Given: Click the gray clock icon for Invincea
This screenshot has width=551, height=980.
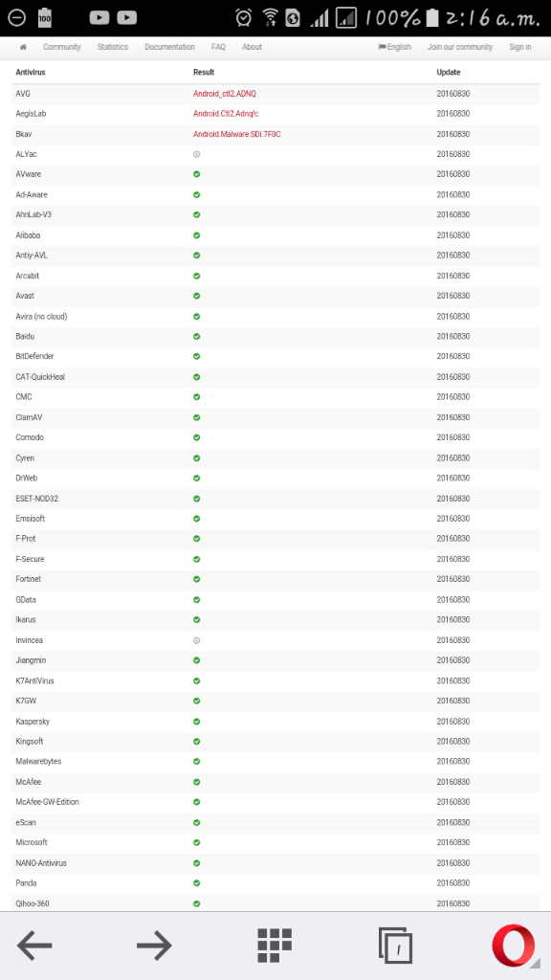Looking at the screenshot, I should coord(197,640).
